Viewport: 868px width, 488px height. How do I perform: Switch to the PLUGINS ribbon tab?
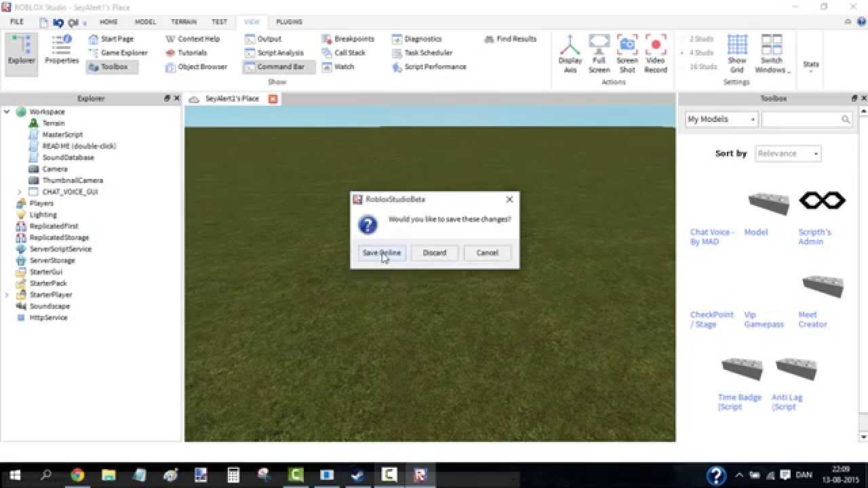click(289, 22)
